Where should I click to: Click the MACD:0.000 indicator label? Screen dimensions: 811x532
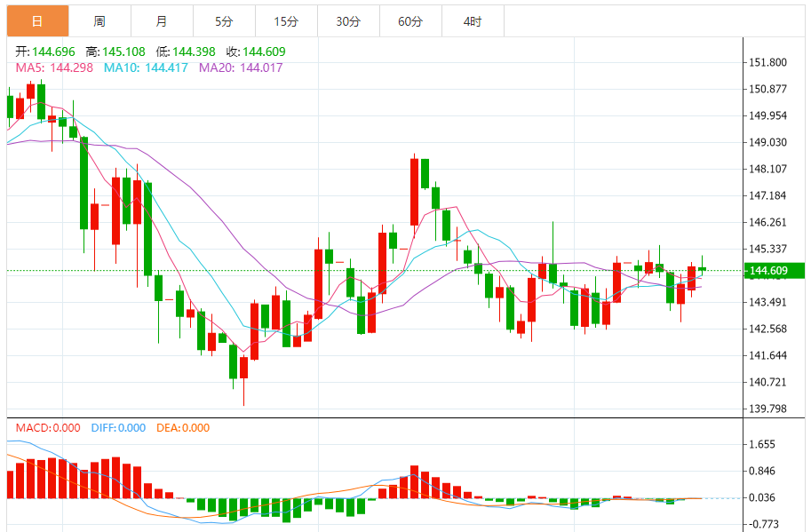click(48, 428)
